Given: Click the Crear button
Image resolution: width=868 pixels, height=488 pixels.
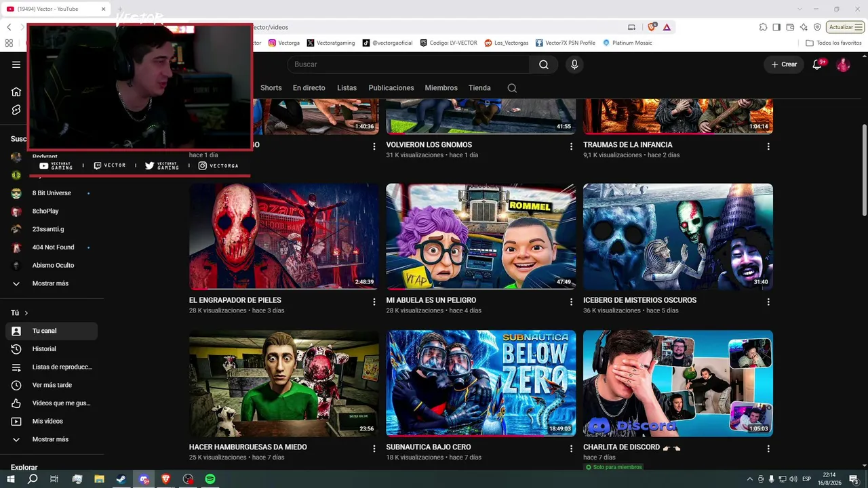Looking at the screenshot, I should point(784,64).
